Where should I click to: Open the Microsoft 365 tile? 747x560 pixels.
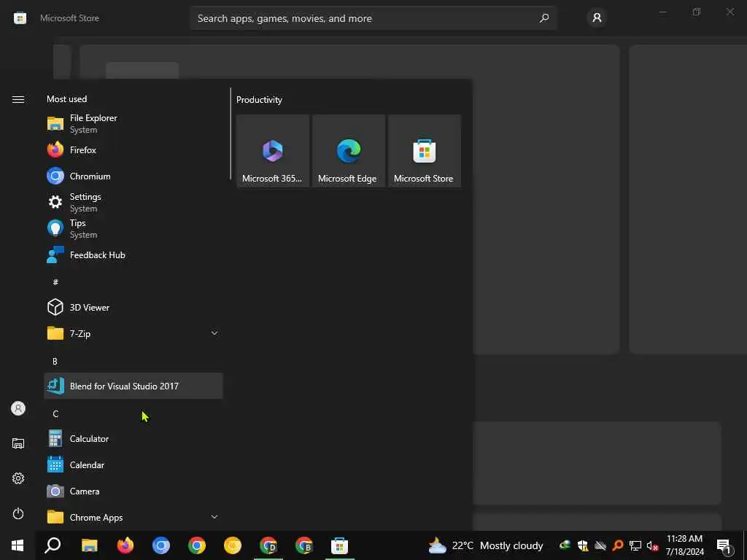[273, 151]
